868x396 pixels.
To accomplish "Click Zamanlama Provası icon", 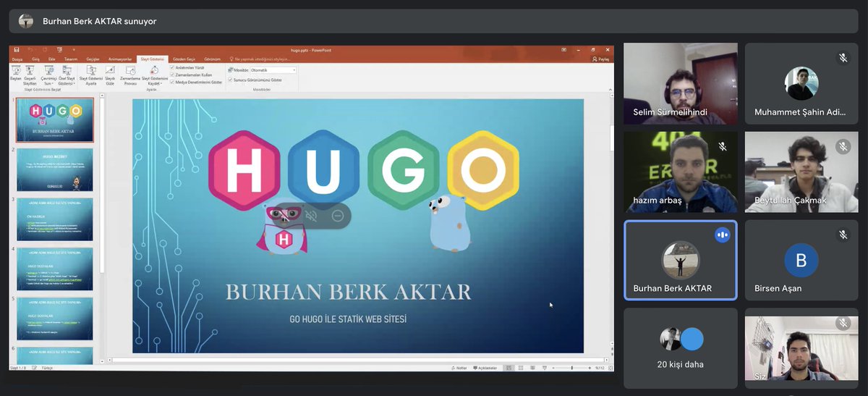I will click(x=130, y=75).
